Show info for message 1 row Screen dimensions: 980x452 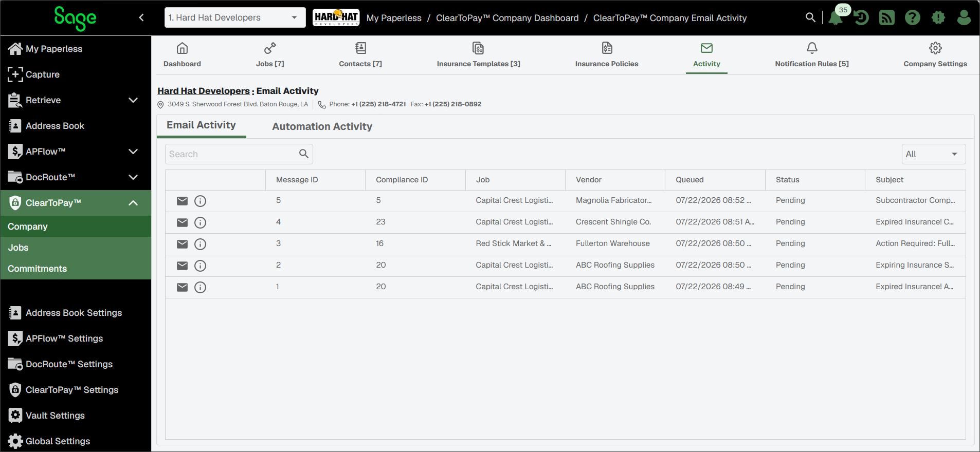(x=201, y=287)
